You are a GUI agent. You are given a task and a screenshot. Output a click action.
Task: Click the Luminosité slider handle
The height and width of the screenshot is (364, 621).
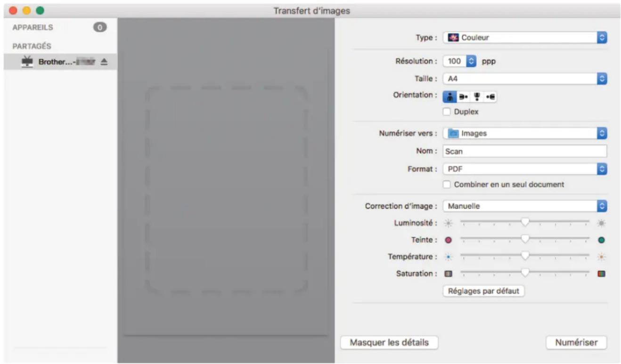pos(525,222)
